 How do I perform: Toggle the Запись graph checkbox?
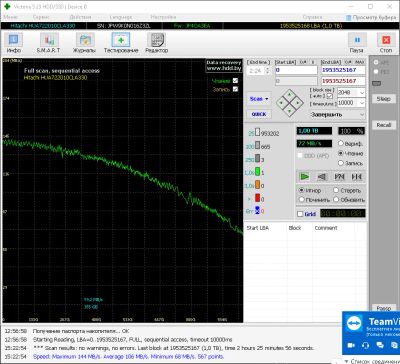coord(235,89)
